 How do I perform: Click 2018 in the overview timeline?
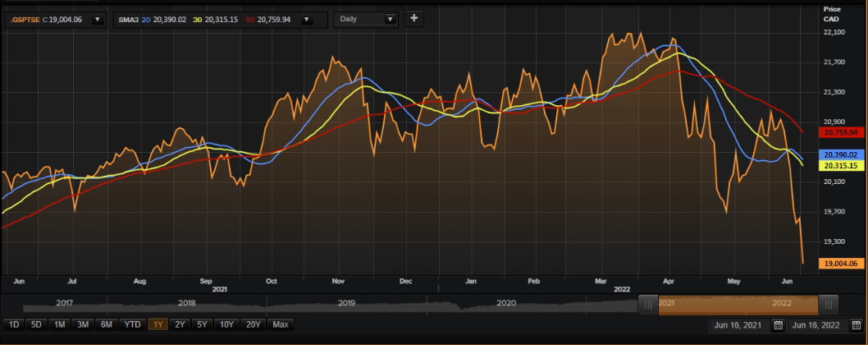coord(187,303)
